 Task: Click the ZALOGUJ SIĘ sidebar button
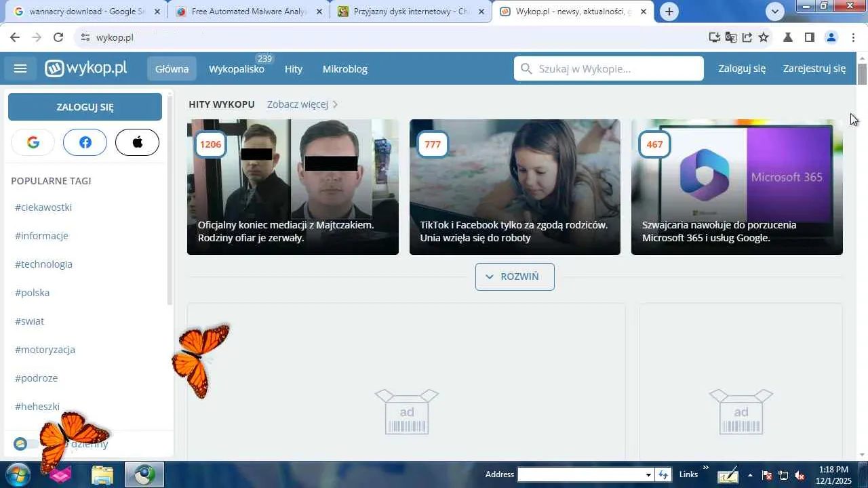(85, 107)
